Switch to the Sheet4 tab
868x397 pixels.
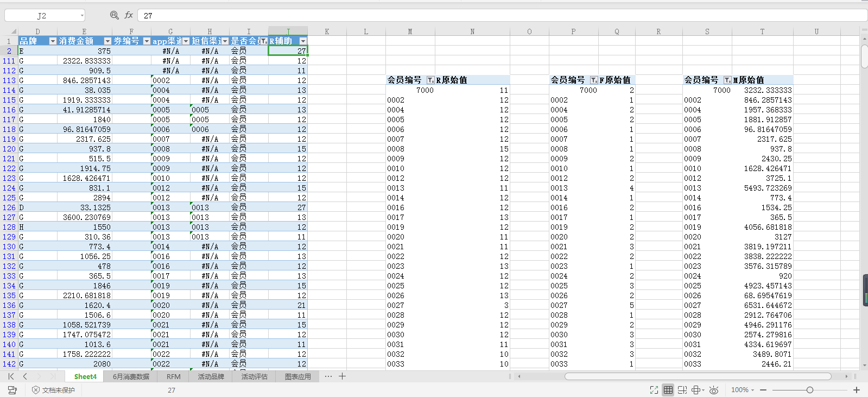85,376
